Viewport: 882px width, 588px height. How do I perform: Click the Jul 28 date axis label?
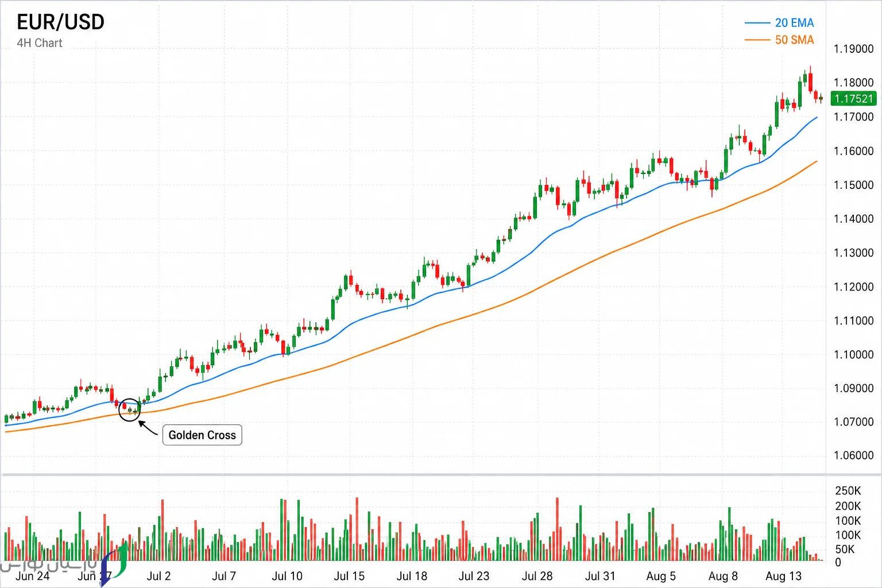pos(537,576)
